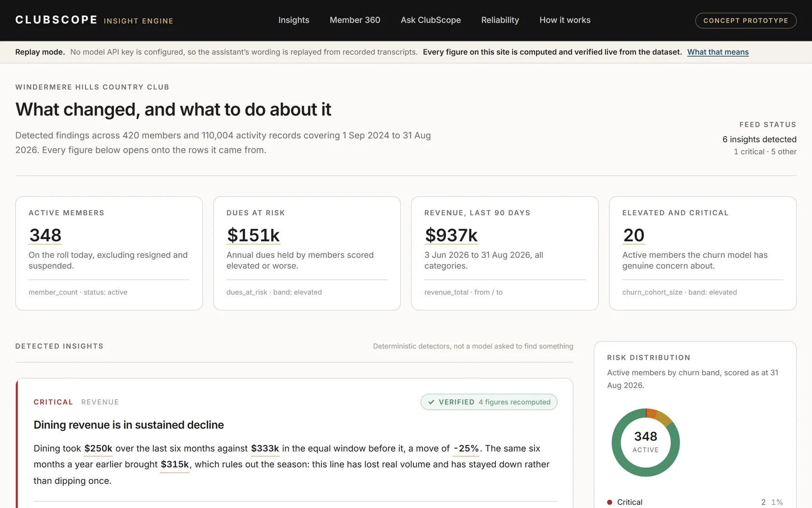Click the 'DETECTED INSIGHTS' section heading
812x508 pixels.
[x=59, y=346]
